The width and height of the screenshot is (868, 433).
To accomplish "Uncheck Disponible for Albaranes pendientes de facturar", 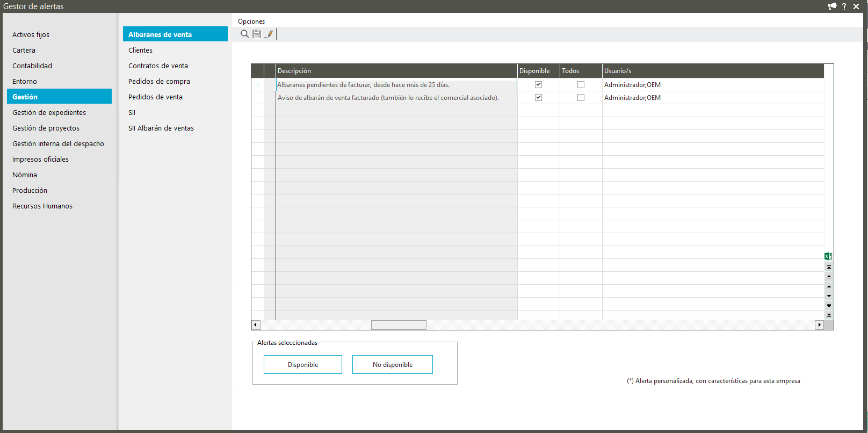I will pos(538,85).
